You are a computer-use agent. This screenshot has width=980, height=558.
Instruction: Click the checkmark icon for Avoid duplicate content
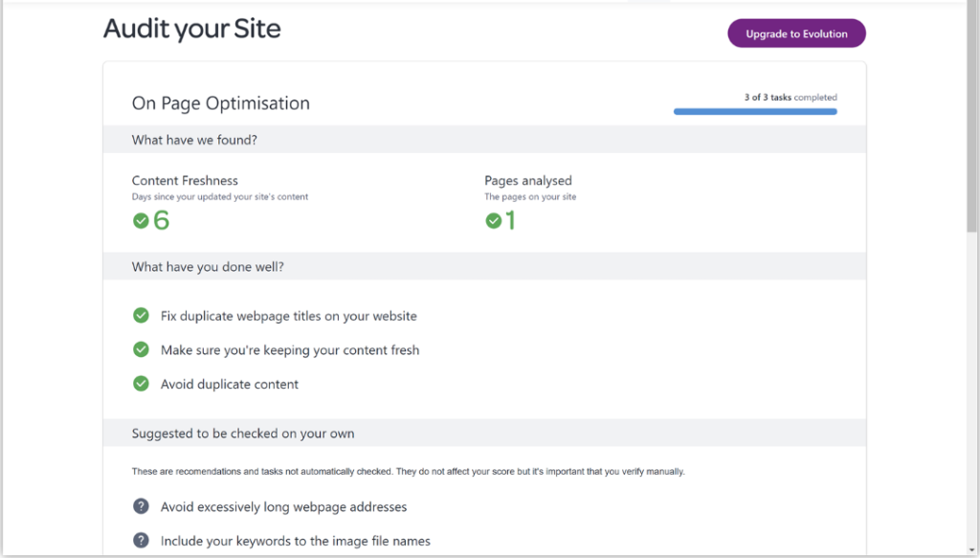pyautogui.click(x=141, y=384)
